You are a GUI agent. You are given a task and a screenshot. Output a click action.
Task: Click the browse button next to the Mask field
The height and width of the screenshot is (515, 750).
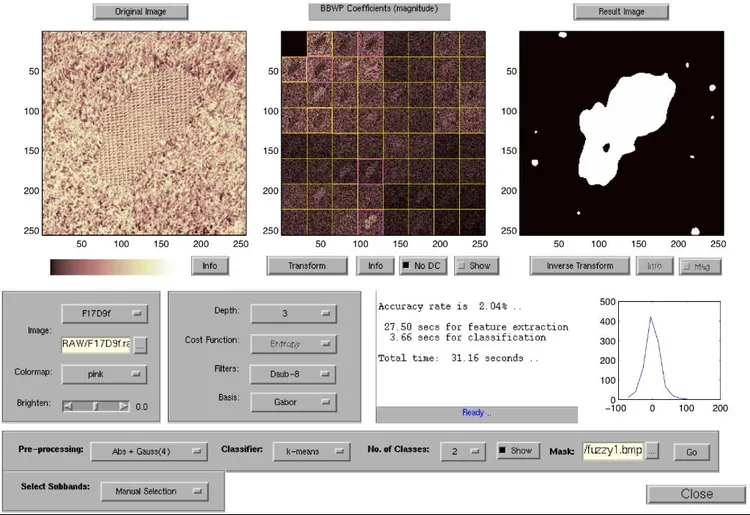pos(651,451)
